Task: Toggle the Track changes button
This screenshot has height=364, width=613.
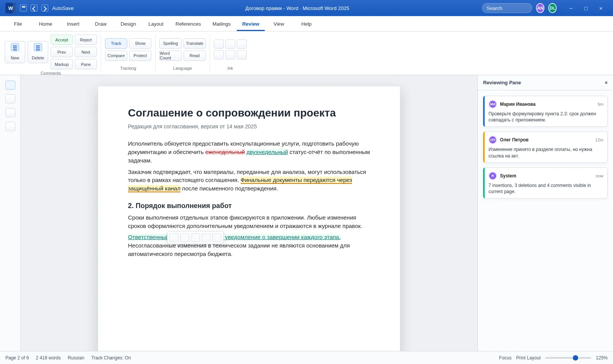Action: coord(116,43)
